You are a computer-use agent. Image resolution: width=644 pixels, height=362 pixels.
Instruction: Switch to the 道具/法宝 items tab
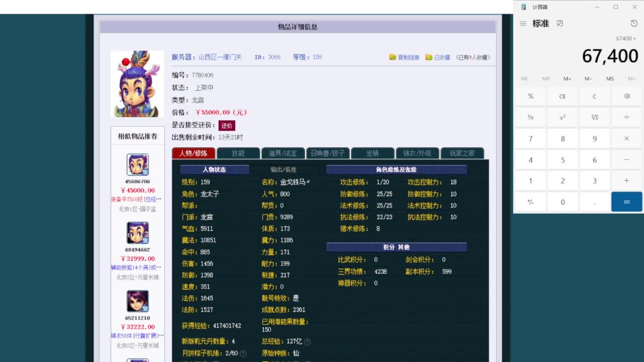click(x=283, y=153)
